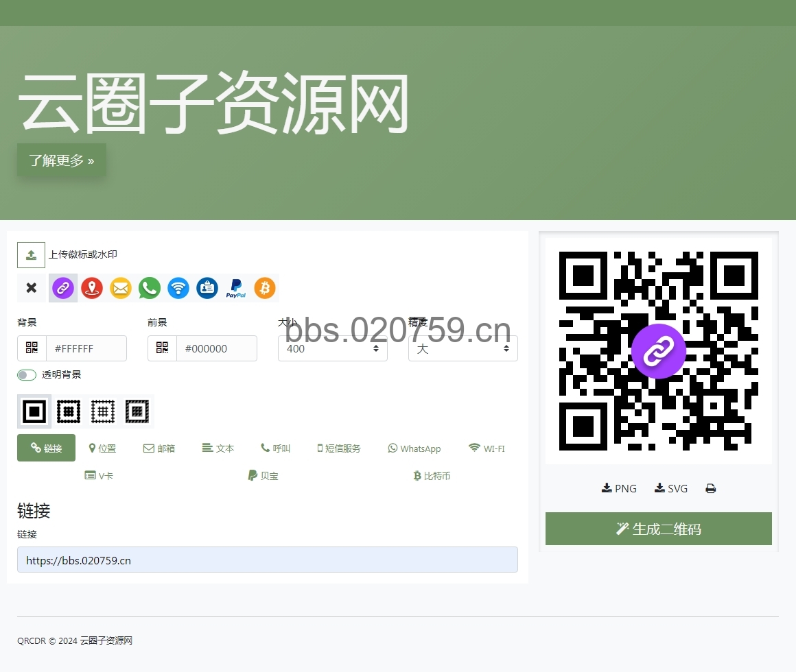Click the 生成二维码 generate button
Image resolution: width=796 pixels, height=672 pixels.
(x=658, y=529)
